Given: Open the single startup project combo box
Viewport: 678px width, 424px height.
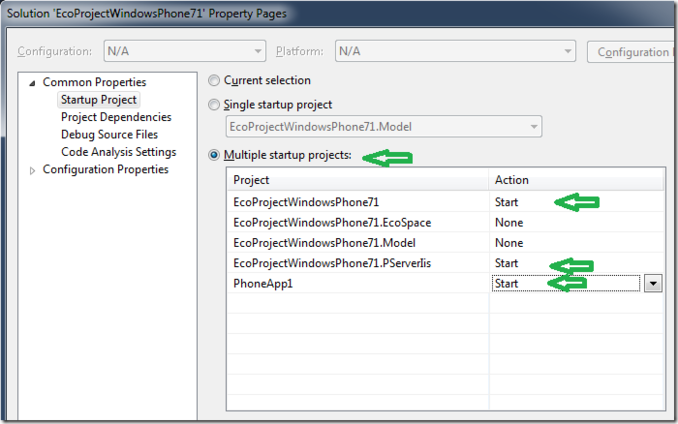Looking at the screenshot, I should click(x=384, y=127).
